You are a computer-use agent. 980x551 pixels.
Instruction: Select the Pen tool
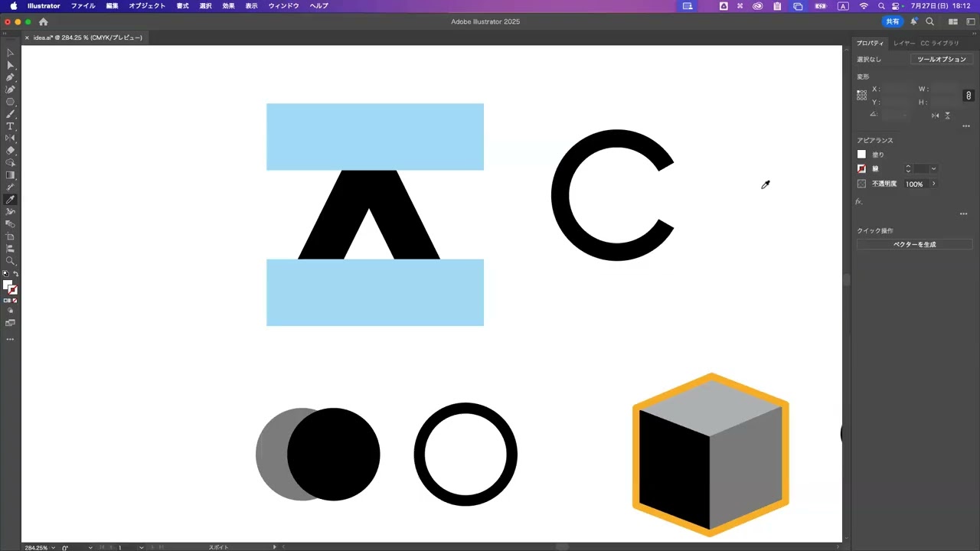(x=10, y=77)
